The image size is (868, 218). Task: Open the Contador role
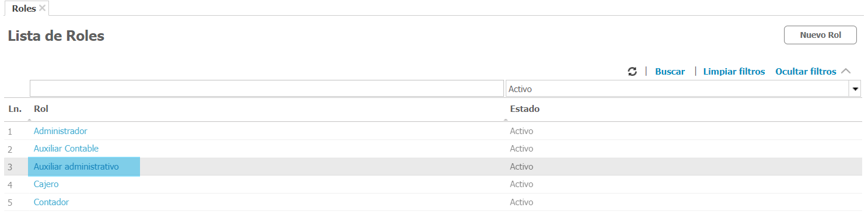point(51,202)
